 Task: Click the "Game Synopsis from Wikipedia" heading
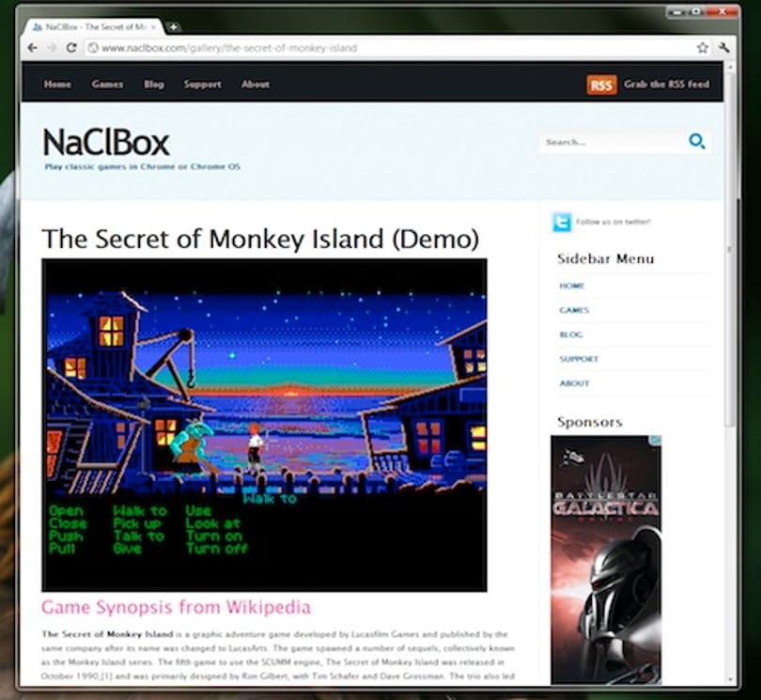pos(177,607)
